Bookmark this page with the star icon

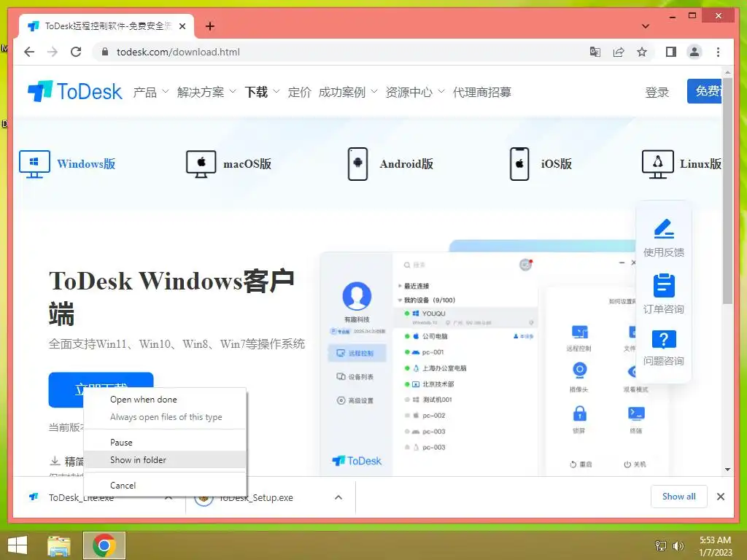642,52
